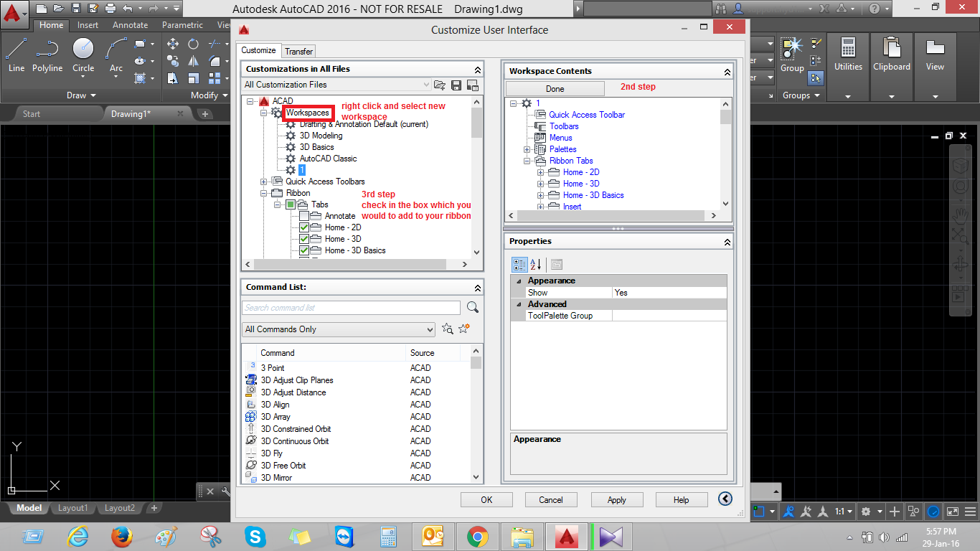The height and width of the screenshot is (551, 980).
Task: Collapse the Workspaces tree node
Action: coord(264,113)
